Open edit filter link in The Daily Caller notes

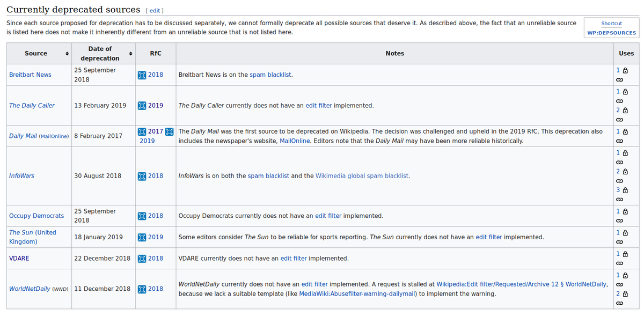(319, 106)
